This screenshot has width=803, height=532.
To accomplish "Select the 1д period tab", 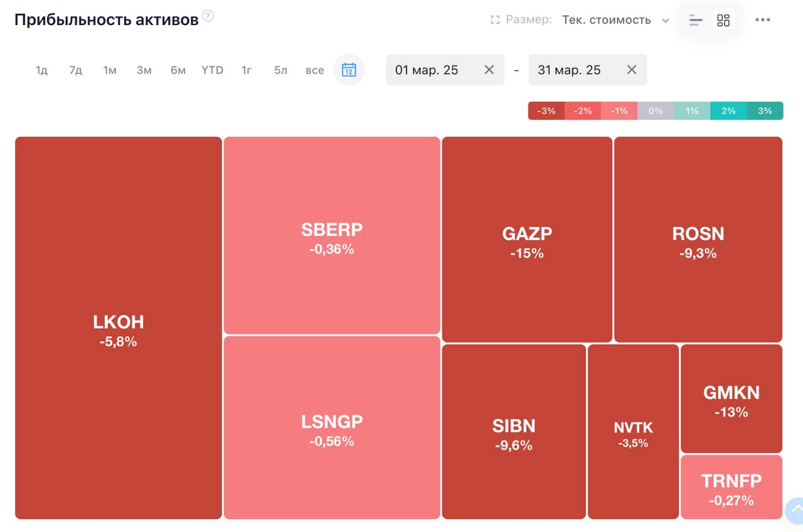I will point(41,70).
